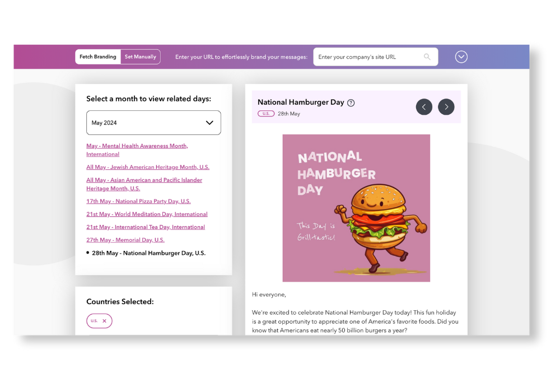Select 27th May Memorial Day
Image resolution: width=560 pixels, height=392 pixels.
125,240
